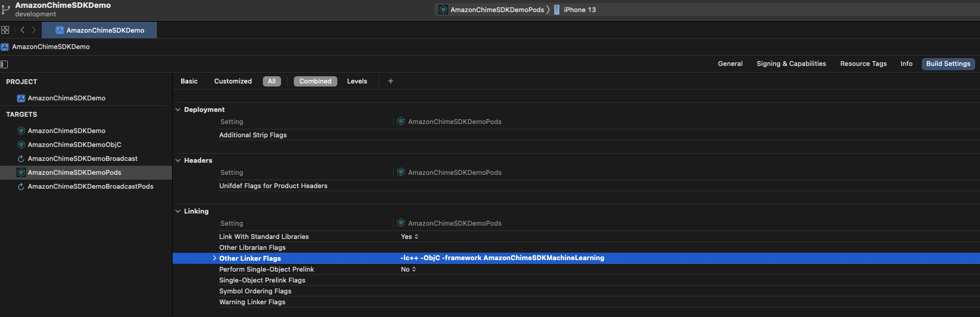
Task: Collapse the Linking section
Action: coord(178,211)
